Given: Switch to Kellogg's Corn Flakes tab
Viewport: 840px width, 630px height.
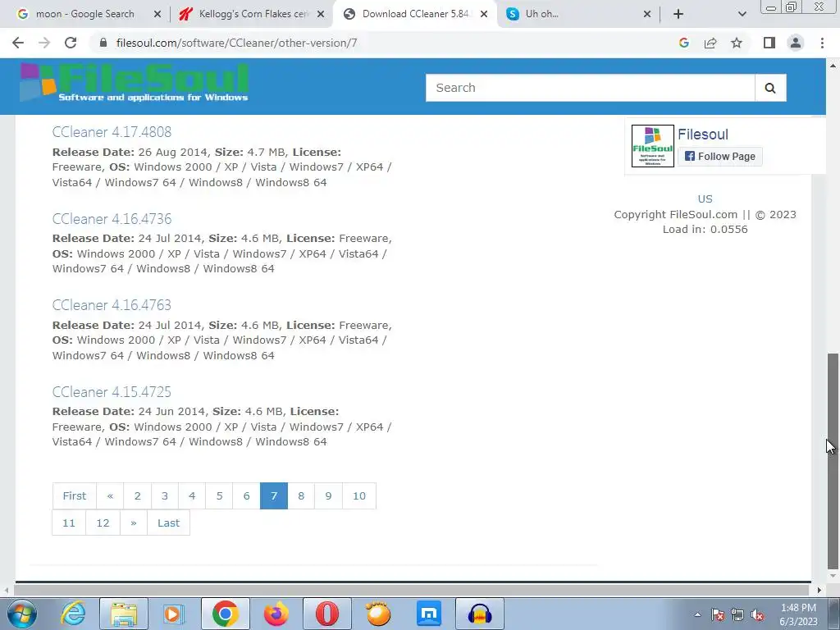Looking at the screenshot, I should click(253, 14).
